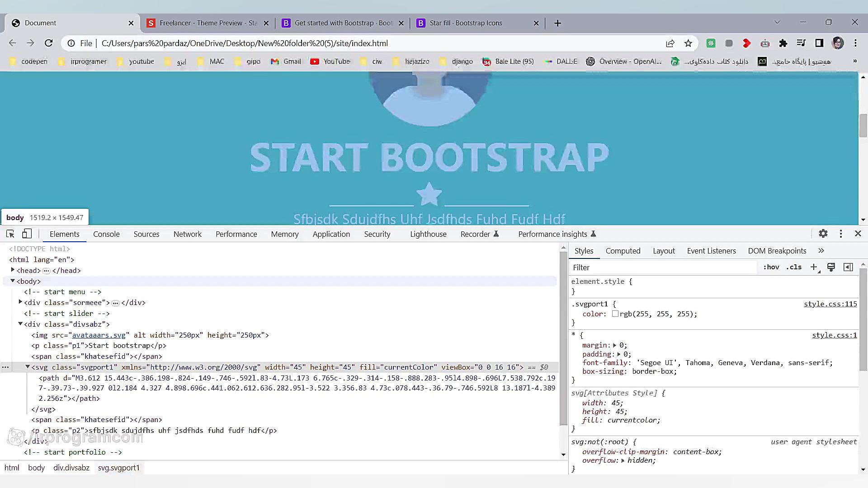Screen dimensions: 868x488
Task: Click the share page icon
Action: pyautogui.click(x=670, y=43)
